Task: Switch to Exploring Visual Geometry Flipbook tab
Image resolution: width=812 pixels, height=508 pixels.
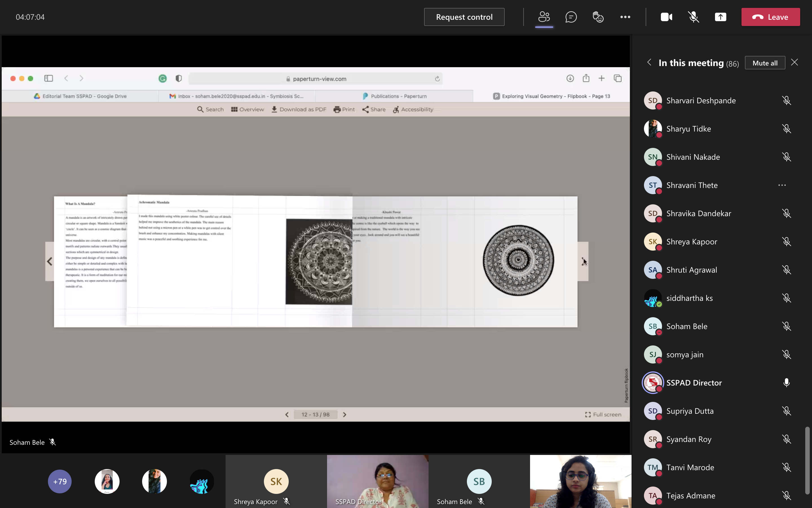Action: point(551,96)
